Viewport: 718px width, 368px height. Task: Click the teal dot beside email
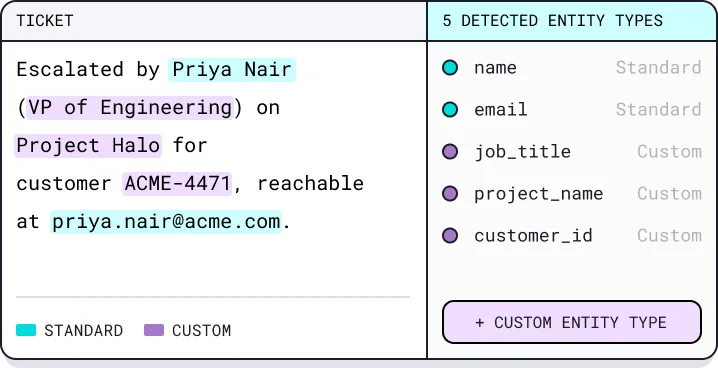point(450,110)
